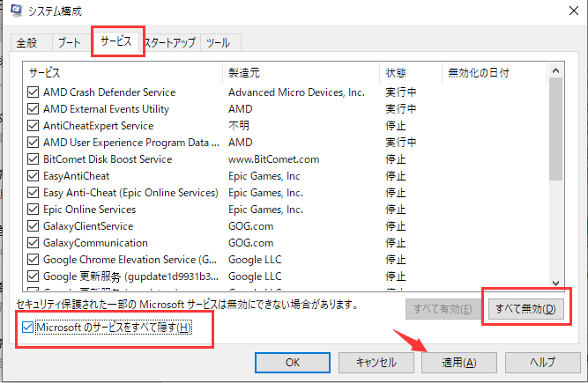Disable Epic Online Services checkbox

click(33, 210)
